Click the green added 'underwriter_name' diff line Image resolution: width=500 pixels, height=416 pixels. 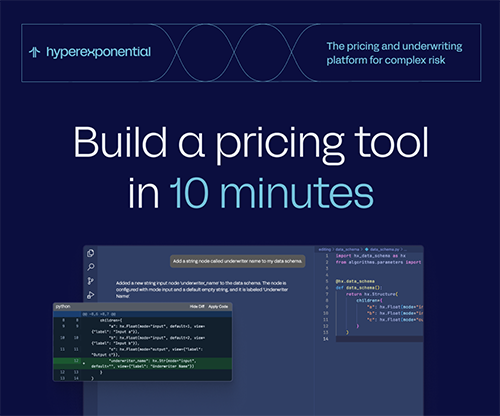[143, 363]
